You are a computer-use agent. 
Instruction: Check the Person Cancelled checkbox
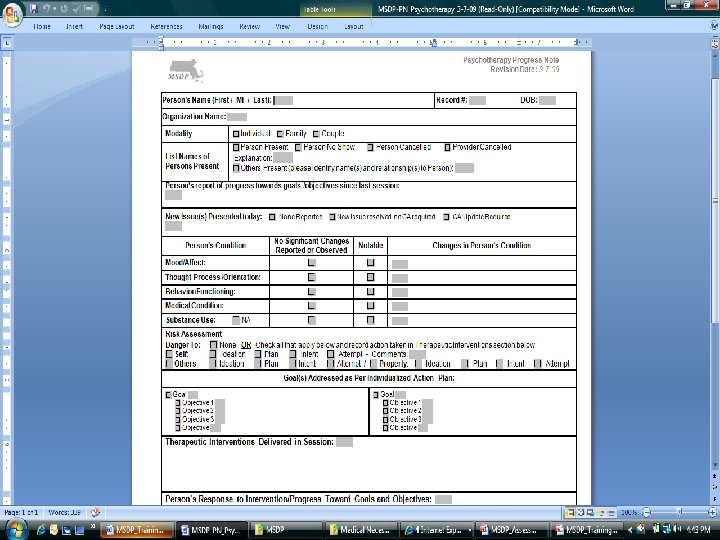coord(370,148)
